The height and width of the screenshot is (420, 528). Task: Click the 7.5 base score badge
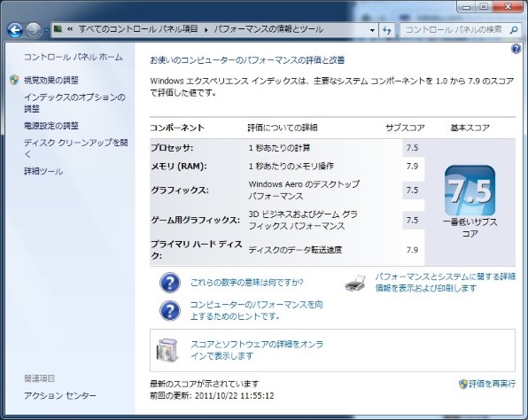tap(470, 191)
